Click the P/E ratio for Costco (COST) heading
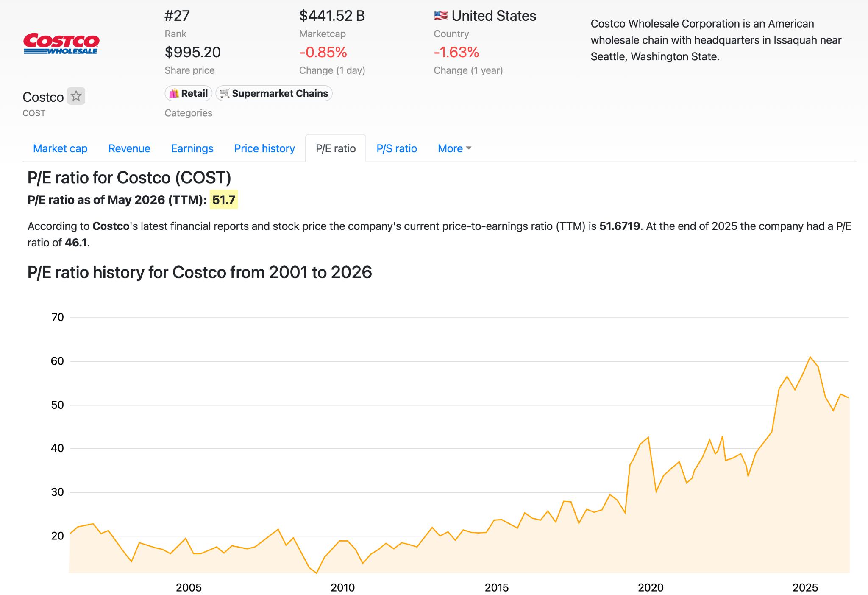Screen dimensions: 868x595 (129, 177)
